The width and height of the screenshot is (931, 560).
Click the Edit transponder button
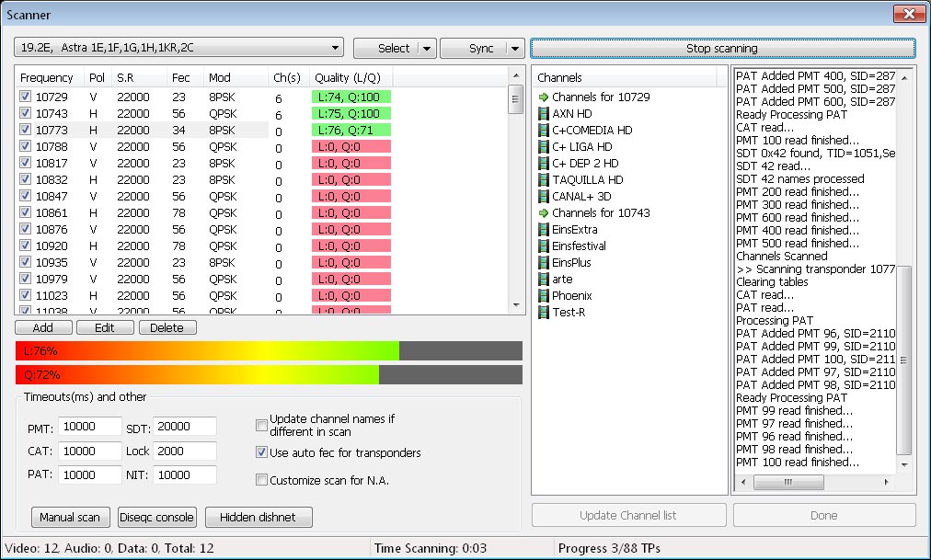point(105,327)
